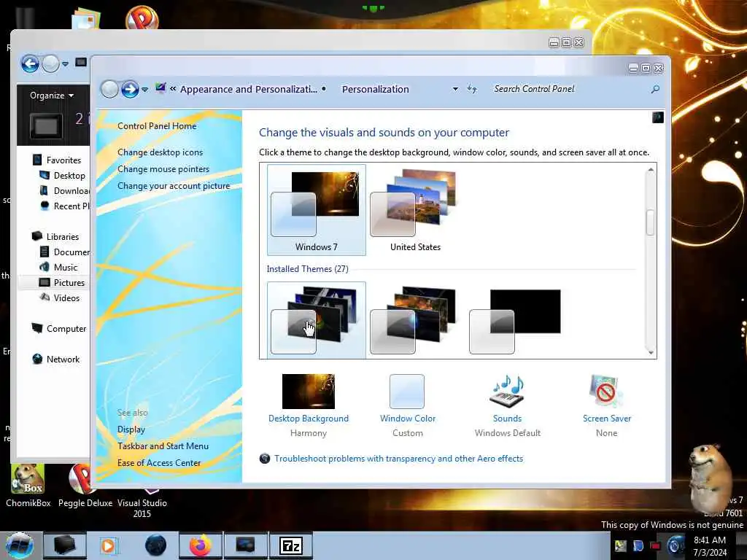Select Computer in Explorer navigation pane
This screenshot has height=560, width=747.
[x=66, y=329]
